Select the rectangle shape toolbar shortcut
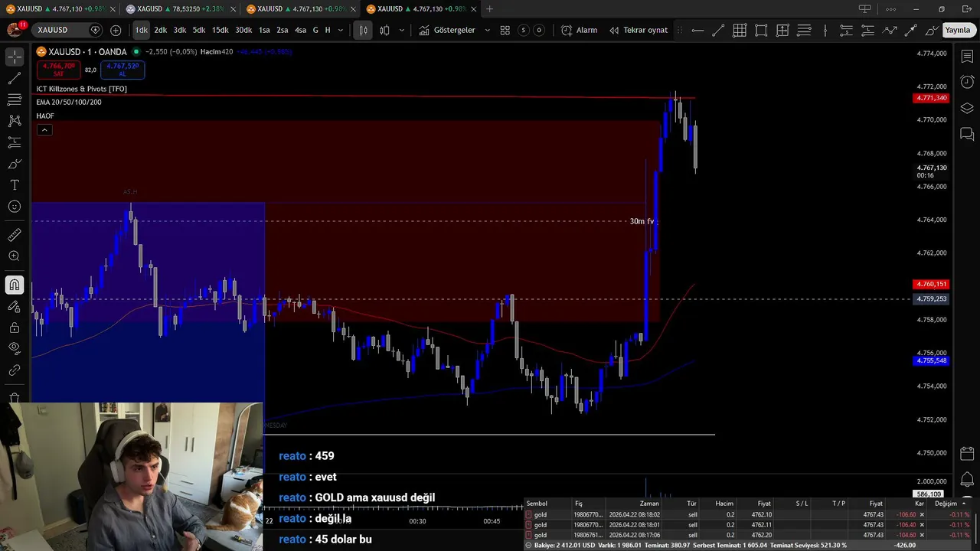Screen dimensions: 980x551 (761, 31)
